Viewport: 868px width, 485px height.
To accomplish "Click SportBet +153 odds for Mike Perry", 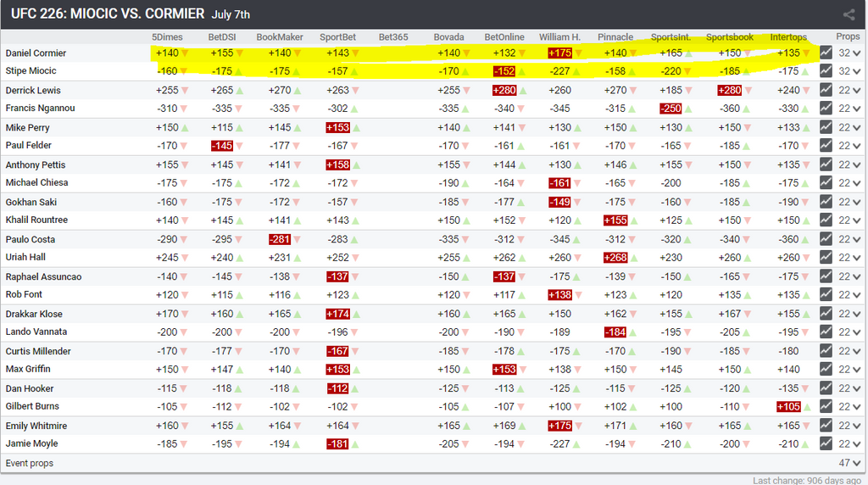I will (x=337, y=127).
